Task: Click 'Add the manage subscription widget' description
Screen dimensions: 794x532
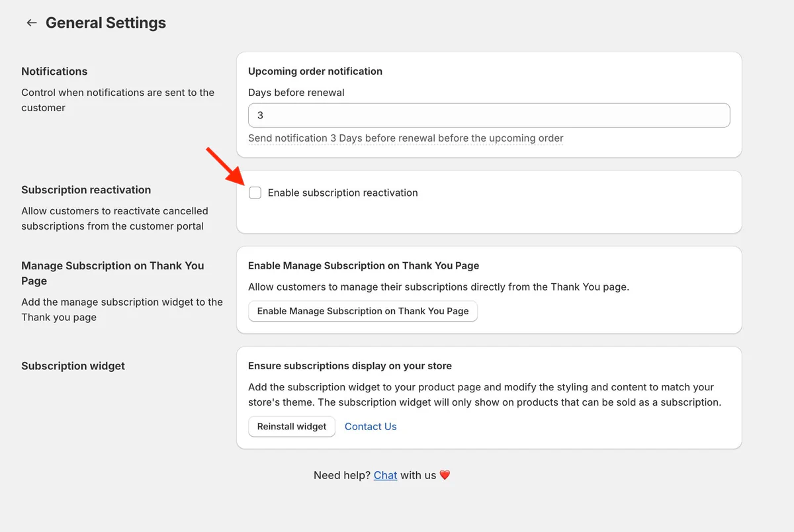Action: coord(122,310)
